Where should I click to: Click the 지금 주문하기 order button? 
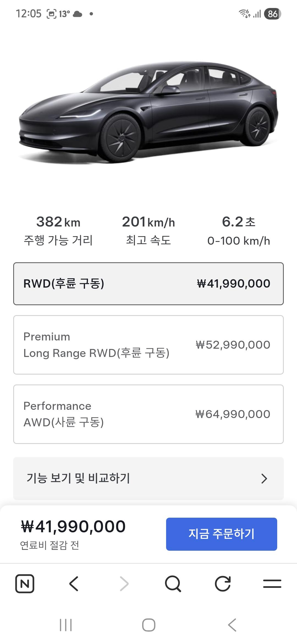(221, 534)
